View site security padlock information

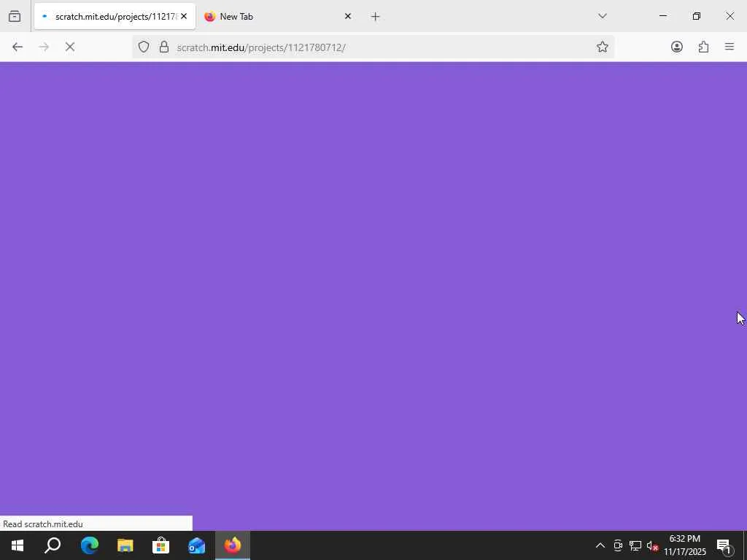164,47
